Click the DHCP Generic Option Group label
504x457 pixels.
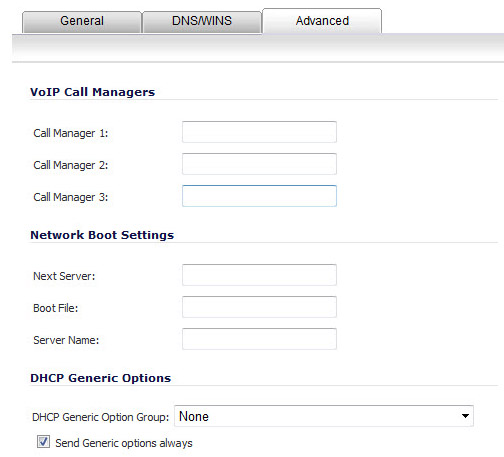[101, 417]
